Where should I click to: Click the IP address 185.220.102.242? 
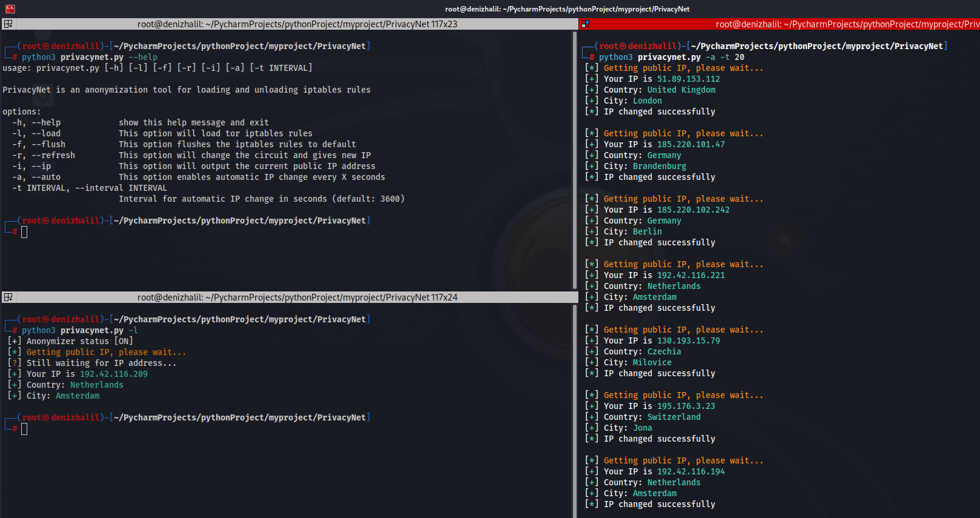click(694, 210)
